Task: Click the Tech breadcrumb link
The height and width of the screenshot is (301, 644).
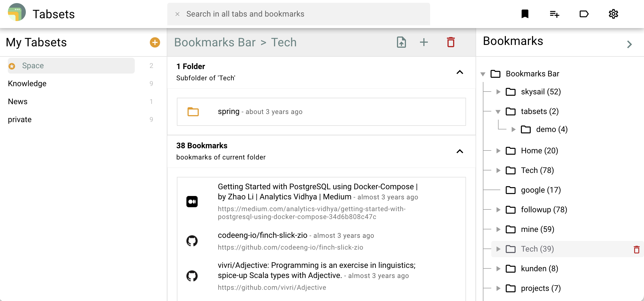Action: point(284,42)
